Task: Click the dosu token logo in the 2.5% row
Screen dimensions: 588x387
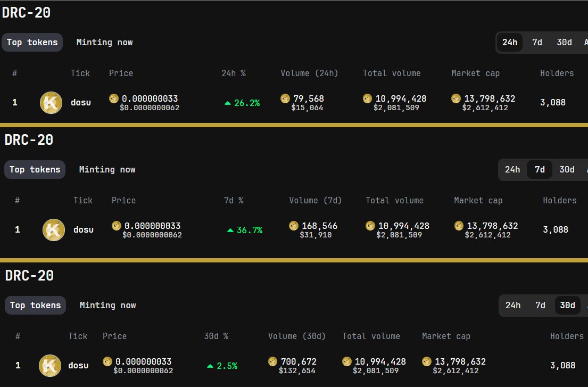Action: [50, 366]
